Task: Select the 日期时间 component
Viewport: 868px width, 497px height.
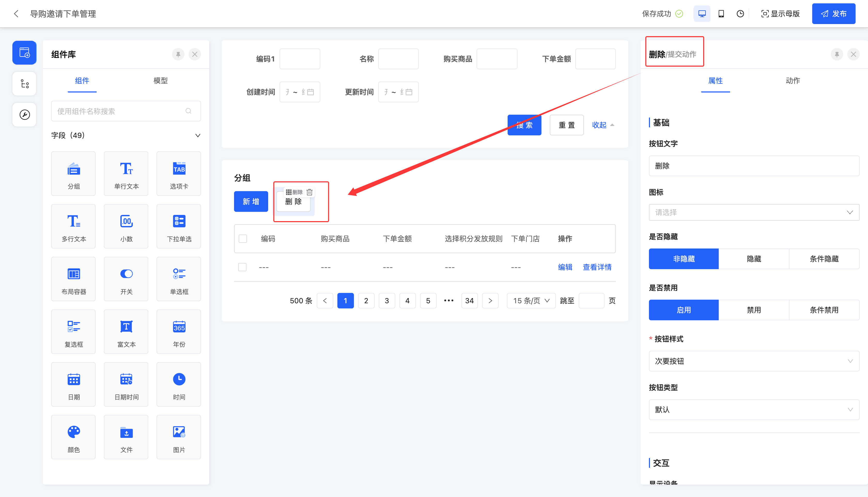Action: [x=126, y=384]
